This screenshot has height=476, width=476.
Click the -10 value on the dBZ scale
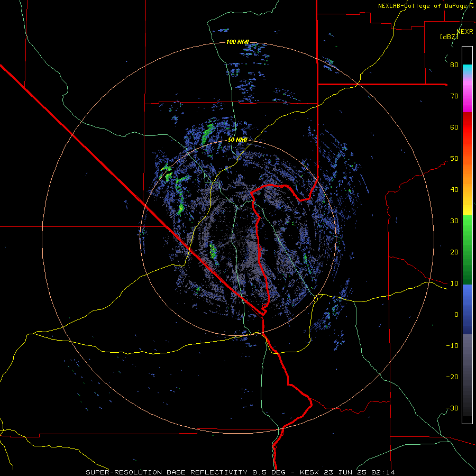click(452, 346)
